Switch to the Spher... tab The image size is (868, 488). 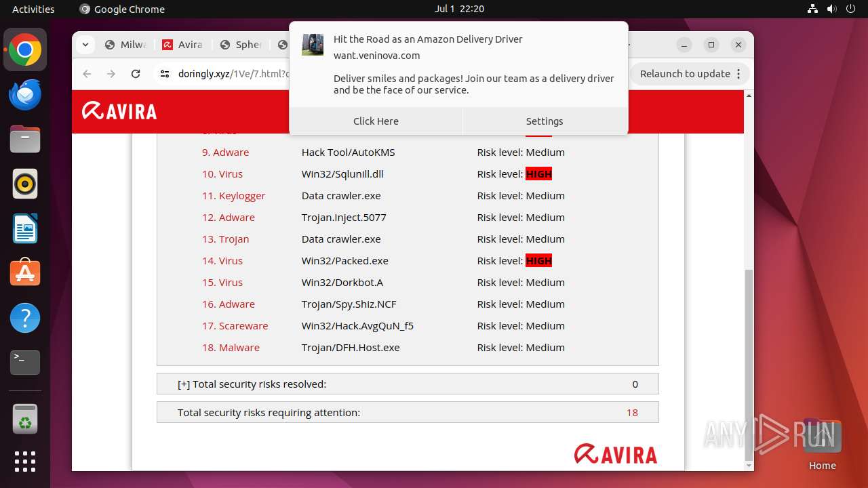coord(242,45)
